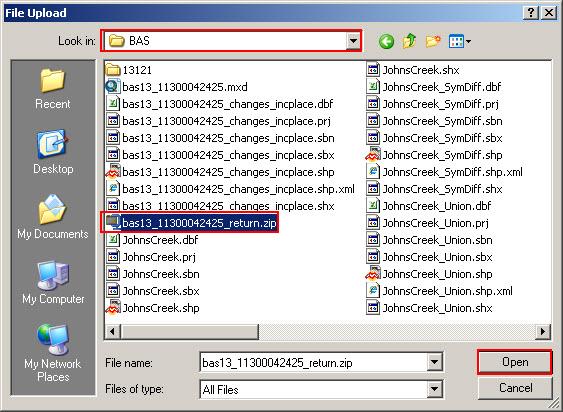This screenshot has width=563, height=412.
Task: Create a new folder
Action: pos(433,41)
